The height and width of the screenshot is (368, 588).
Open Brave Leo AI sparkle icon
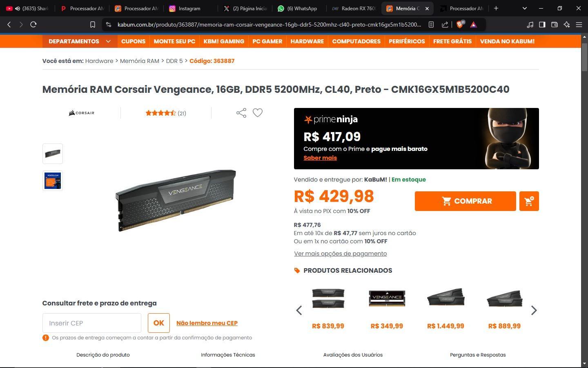567,25
